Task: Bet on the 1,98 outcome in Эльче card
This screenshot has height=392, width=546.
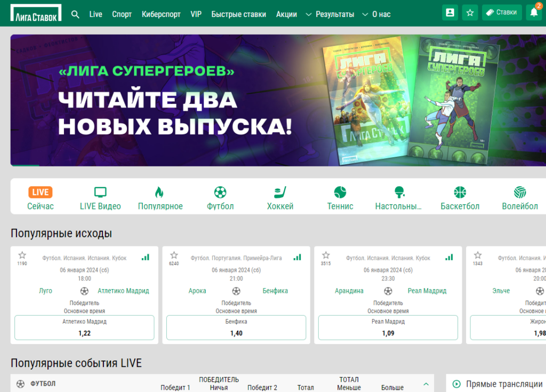Action: point(508,327)
